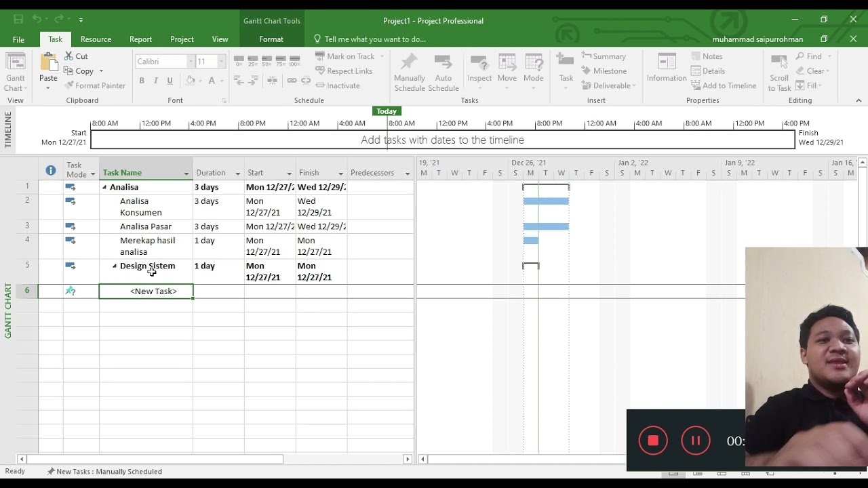Viewport: 868px width, 488px height.
Task: Use the Format Painter tool
Action: [x=95, y=85]
